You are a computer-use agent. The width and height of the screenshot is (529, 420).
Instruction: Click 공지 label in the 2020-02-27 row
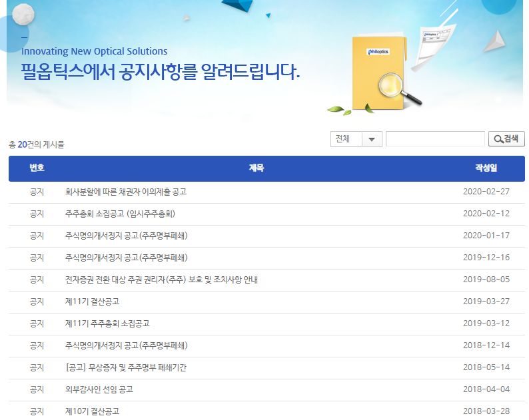pos(37,192)
